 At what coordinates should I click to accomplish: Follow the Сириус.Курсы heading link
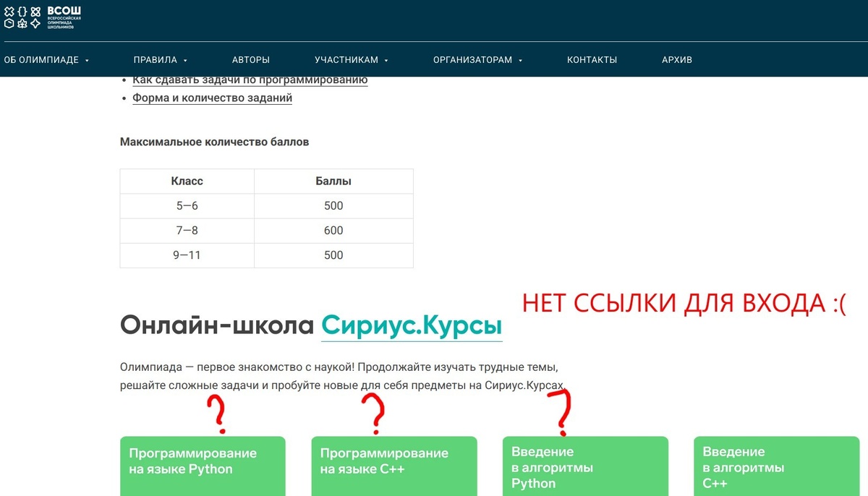point(412,325)
